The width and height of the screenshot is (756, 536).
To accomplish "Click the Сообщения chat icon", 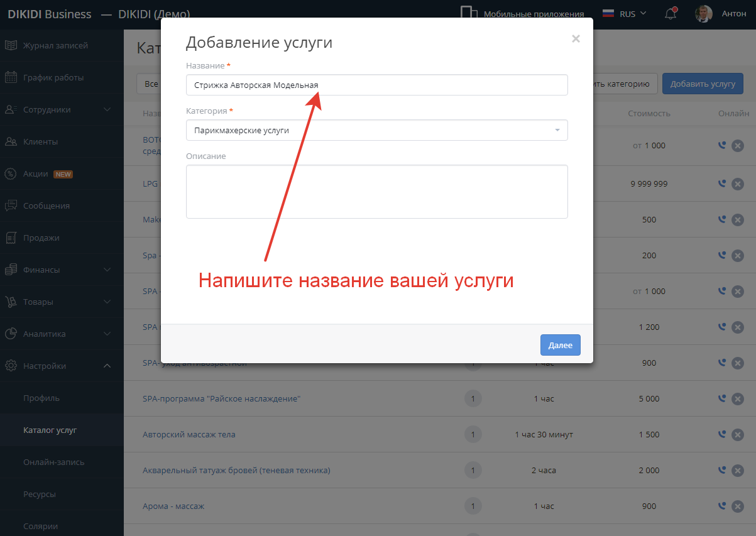I will coord(11,205).
